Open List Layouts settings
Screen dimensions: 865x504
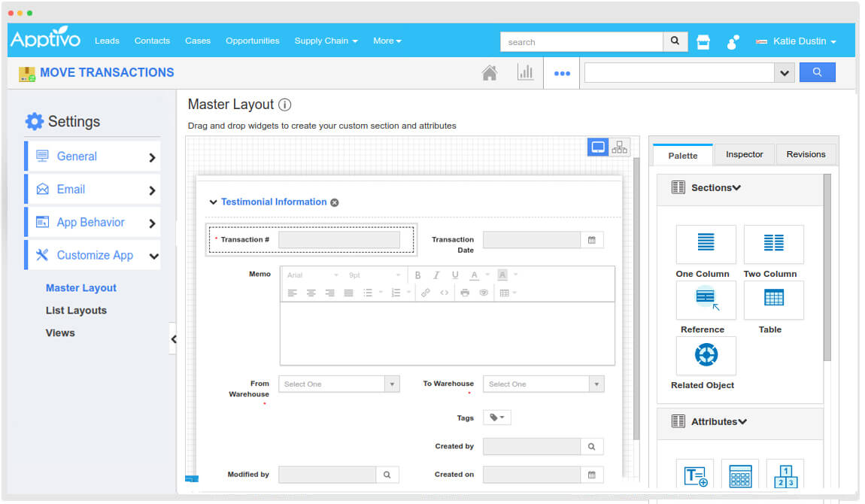click(76, 311)
